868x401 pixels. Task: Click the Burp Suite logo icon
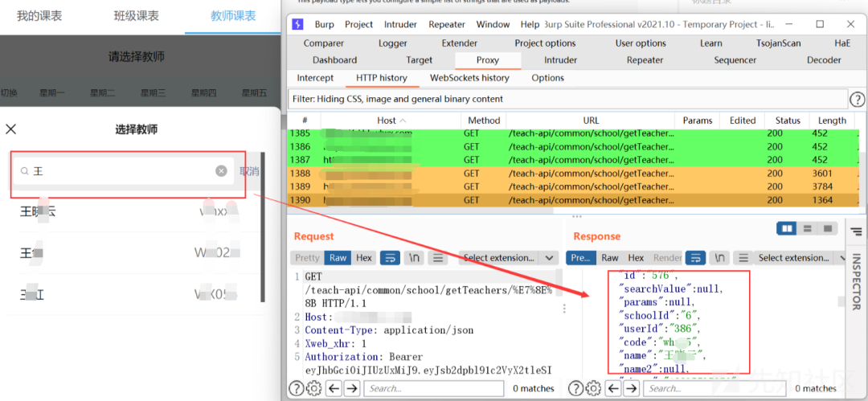[x=298, y=24]
